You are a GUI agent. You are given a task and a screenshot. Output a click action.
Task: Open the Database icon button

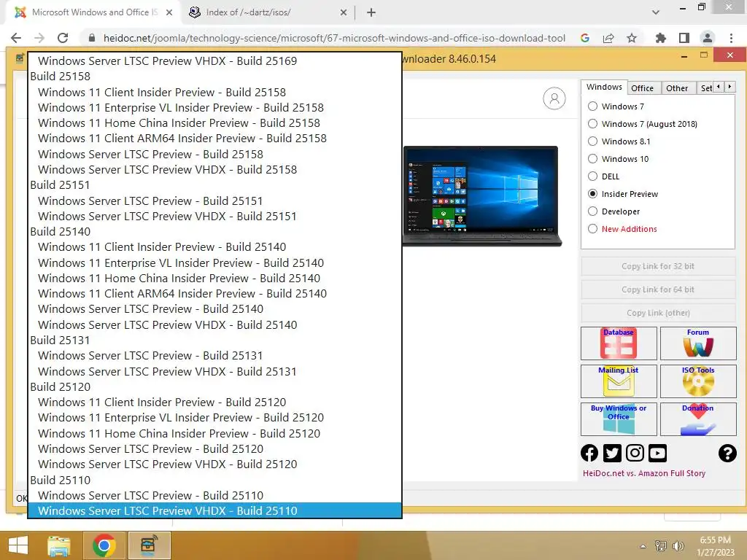tap(619, 343)
